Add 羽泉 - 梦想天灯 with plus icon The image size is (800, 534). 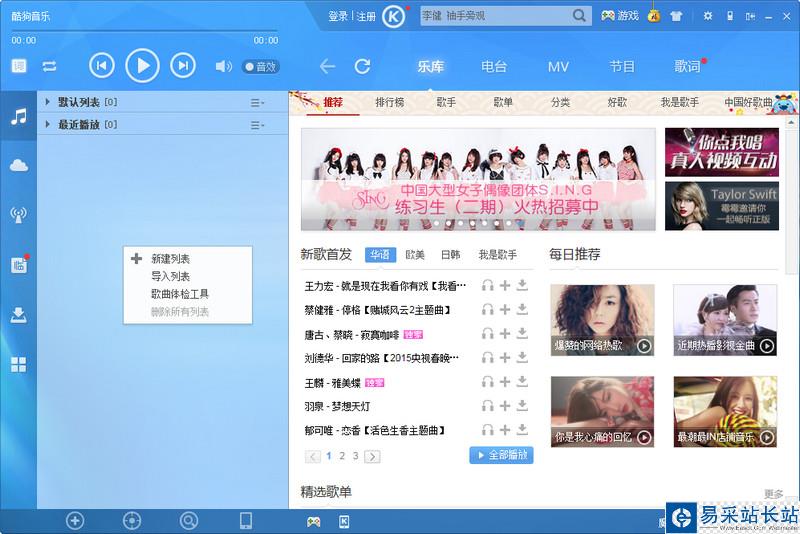tap(505, 406)
